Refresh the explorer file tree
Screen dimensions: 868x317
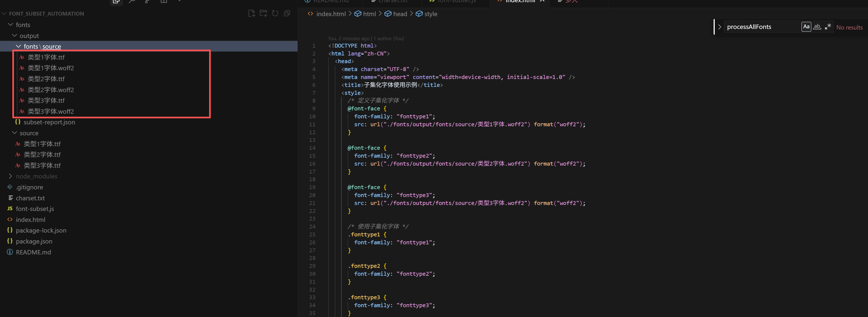point(275,13)
